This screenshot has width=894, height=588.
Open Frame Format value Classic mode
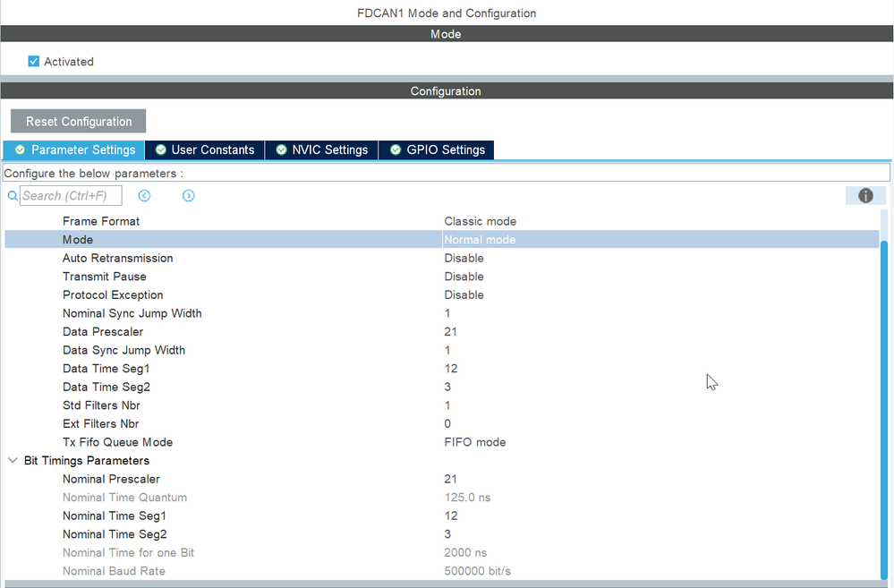tap(480, 221)
